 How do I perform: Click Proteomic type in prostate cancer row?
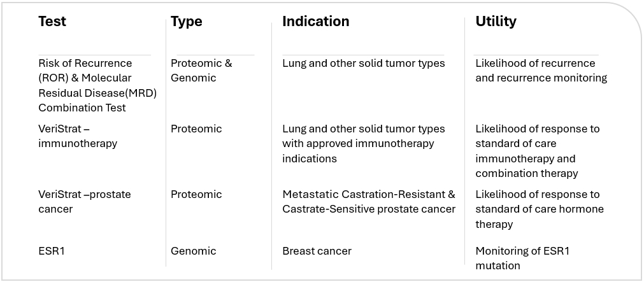(196, 194)
